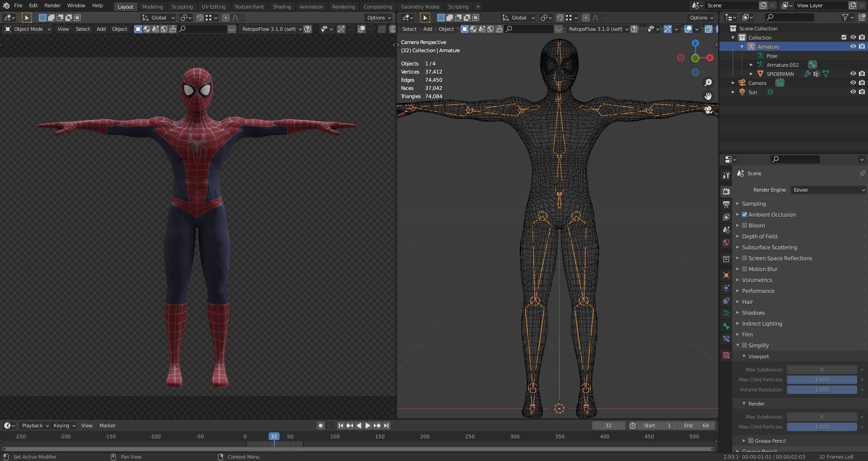Open the World properties tab
The image size is (868, 461).
click(x=726, y=242)
